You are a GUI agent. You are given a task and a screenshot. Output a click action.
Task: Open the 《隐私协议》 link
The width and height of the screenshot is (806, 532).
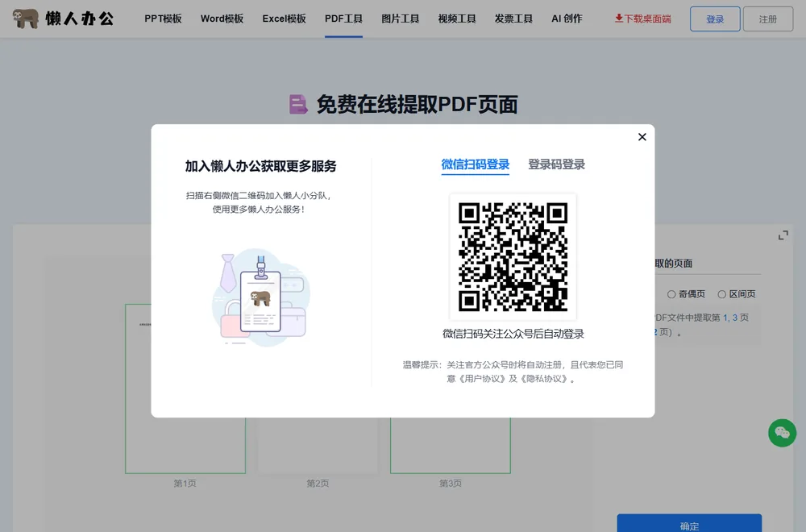(x=544, y=379)
